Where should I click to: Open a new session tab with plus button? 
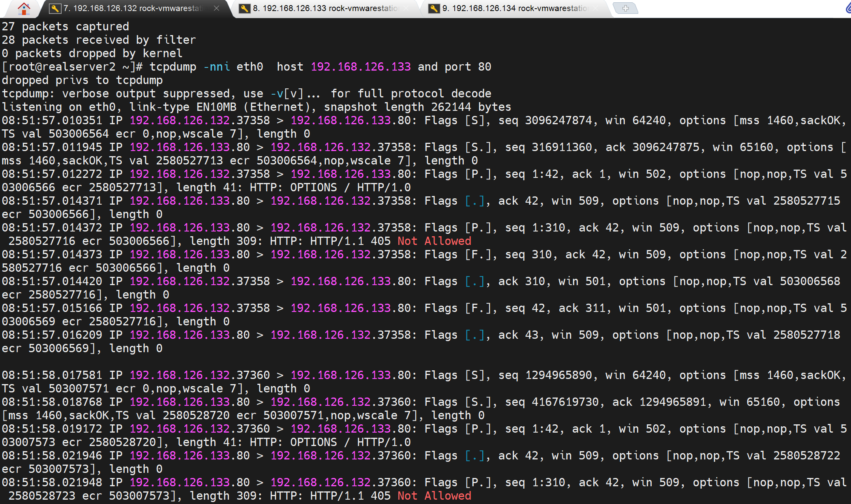click(625, 8)
